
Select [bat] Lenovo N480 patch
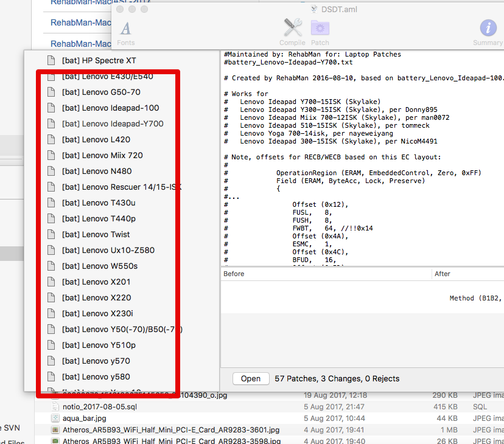[97, 172]
